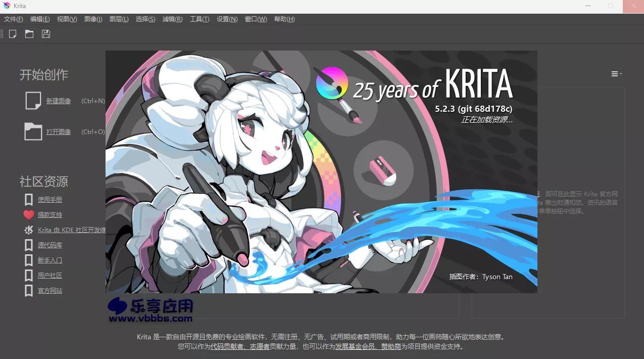The width and height of the screenshot is (644, 359).
Task: Click the Open folder icon in the toolbar
Action: [x=29, y=33]
